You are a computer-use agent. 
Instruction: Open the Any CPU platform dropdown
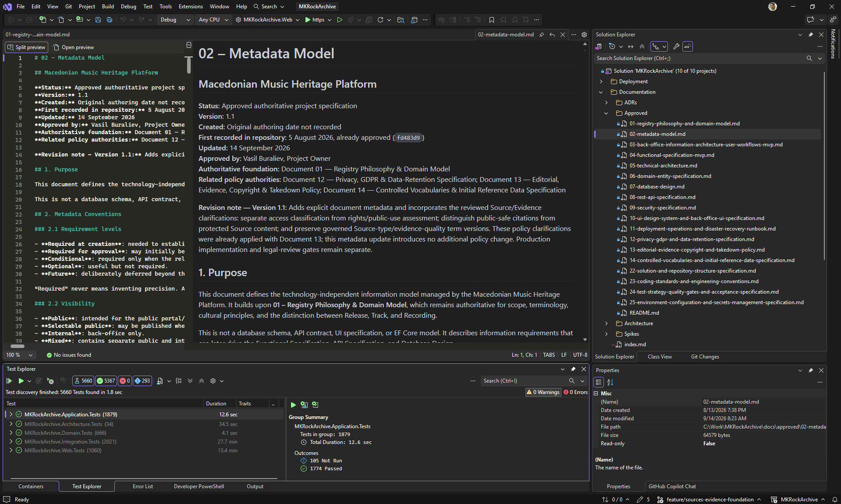click(x=213, y=20)
